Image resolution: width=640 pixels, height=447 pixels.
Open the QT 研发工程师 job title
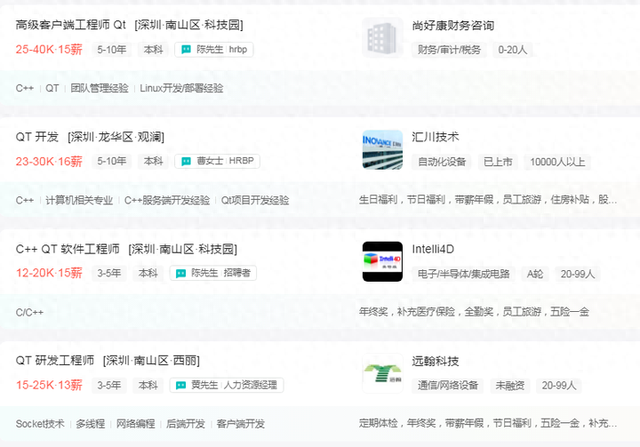tap(55, 360)
